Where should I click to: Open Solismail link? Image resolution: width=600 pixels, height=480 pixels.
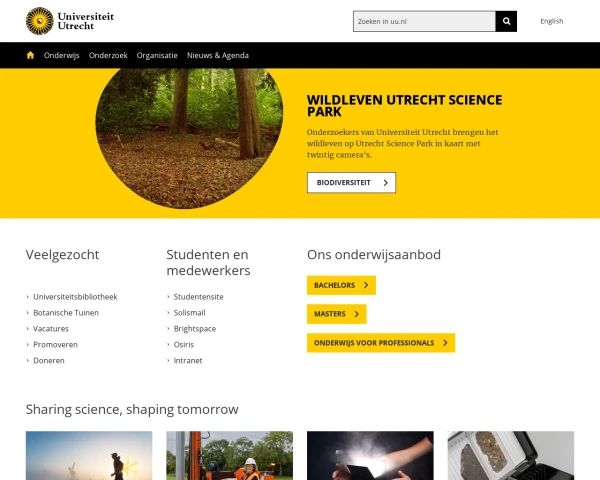pos(189,313)
